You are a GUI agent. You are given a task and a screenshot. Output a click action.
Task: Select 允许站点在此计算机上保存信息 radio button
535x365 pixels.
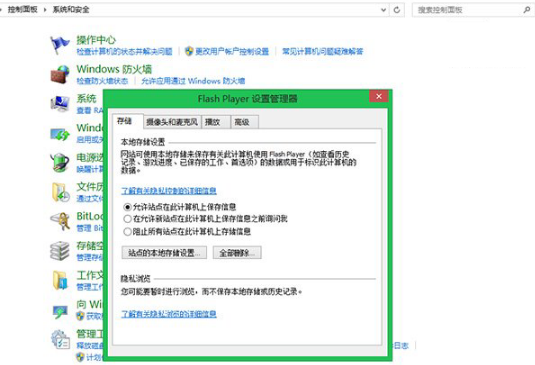click(x=128, y=207)
